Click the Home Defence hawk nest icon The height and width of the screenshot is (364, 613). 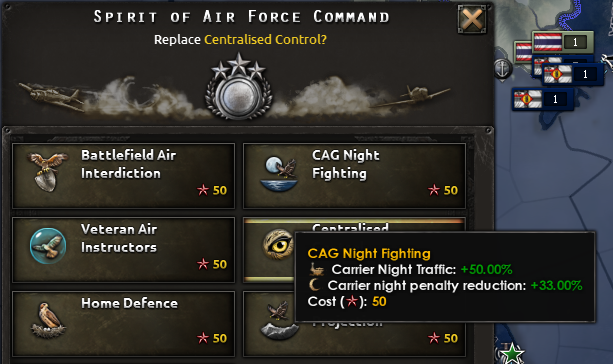[x=48, y=320]
